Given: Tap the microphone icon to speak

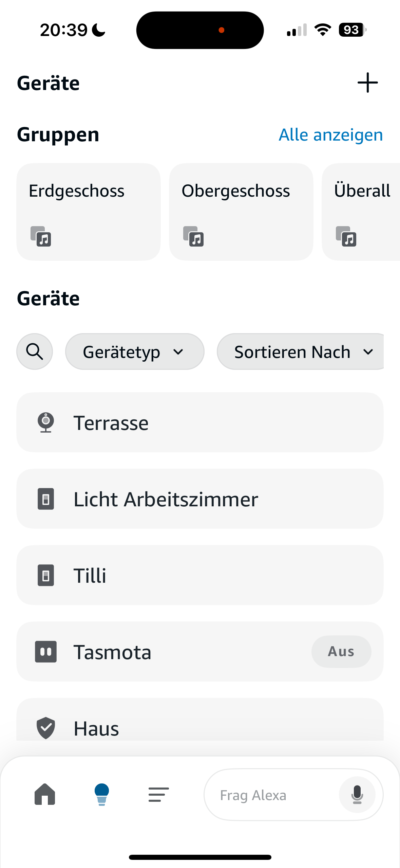Looking at the screenshot, I should pyautogui.click(x=357, y=795).
